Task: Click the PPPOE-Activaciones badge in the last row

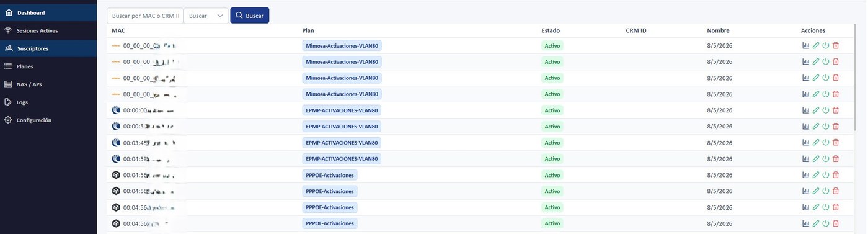Action: tap(330, 223)
